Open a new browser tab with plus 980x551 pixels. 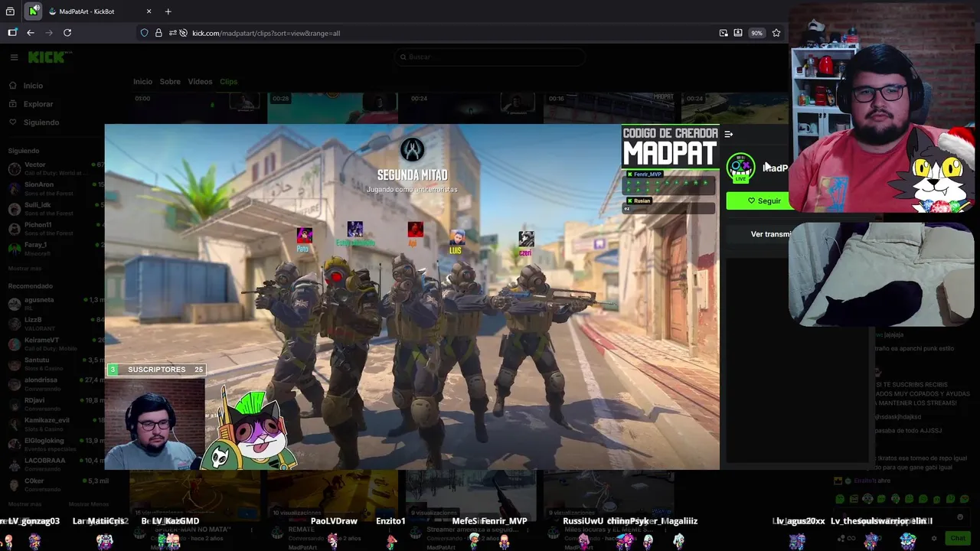coord(168,11)
